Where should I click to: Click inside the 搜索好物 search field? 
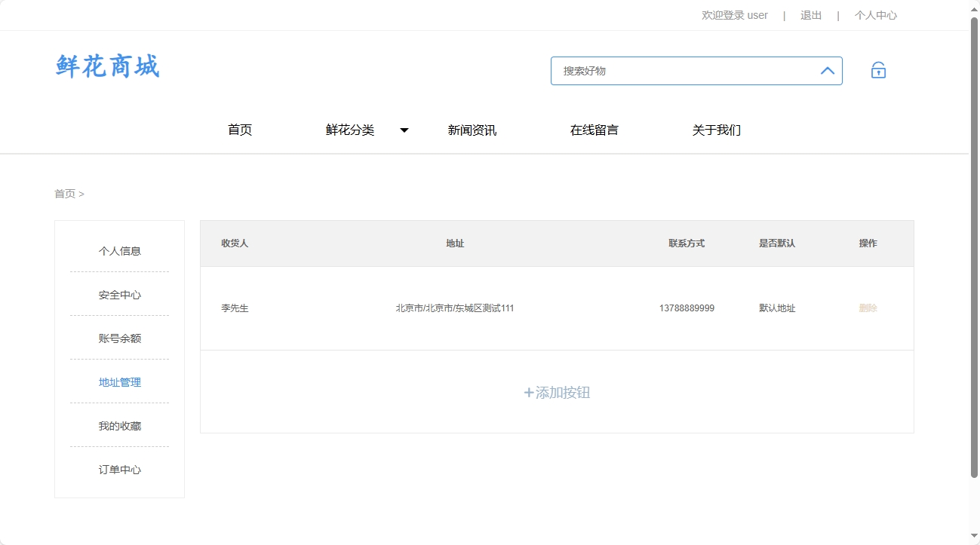(x=679, y=70)
